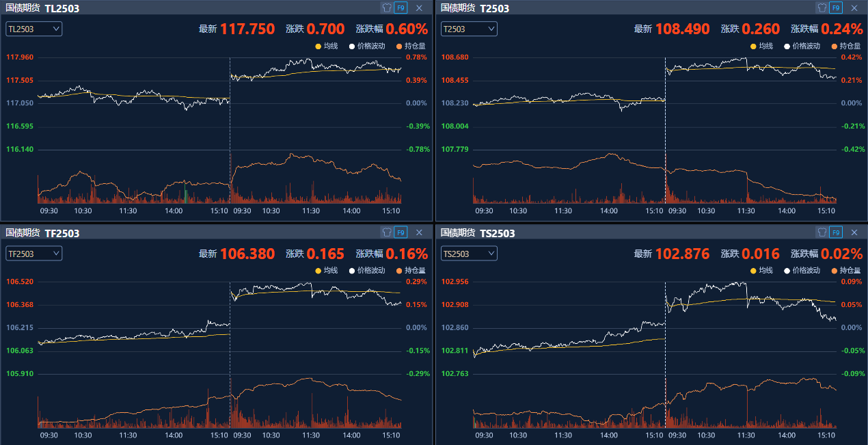Click the 持仓量 orange legend dot in TS2503 chart
Viewport: 868px width, 445px height.
click(x=834, y=271)
